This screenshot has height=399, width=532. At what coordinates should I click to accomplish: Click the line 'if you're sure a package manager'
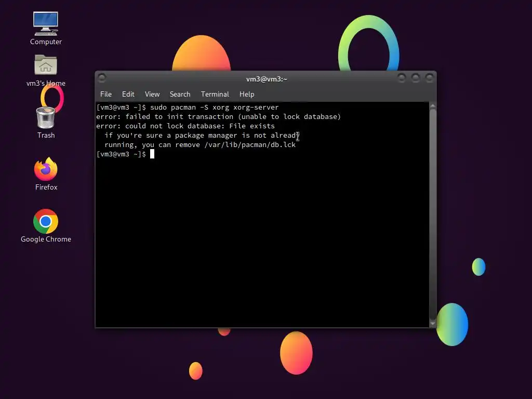[x=202, y=136]
